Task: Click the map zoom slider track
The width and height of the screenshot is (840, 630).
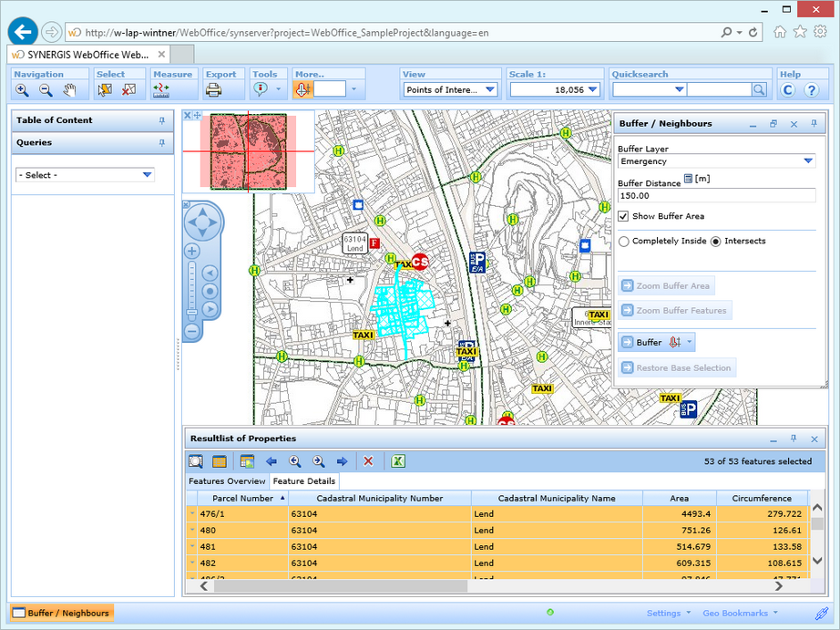Action: [191, 283]
